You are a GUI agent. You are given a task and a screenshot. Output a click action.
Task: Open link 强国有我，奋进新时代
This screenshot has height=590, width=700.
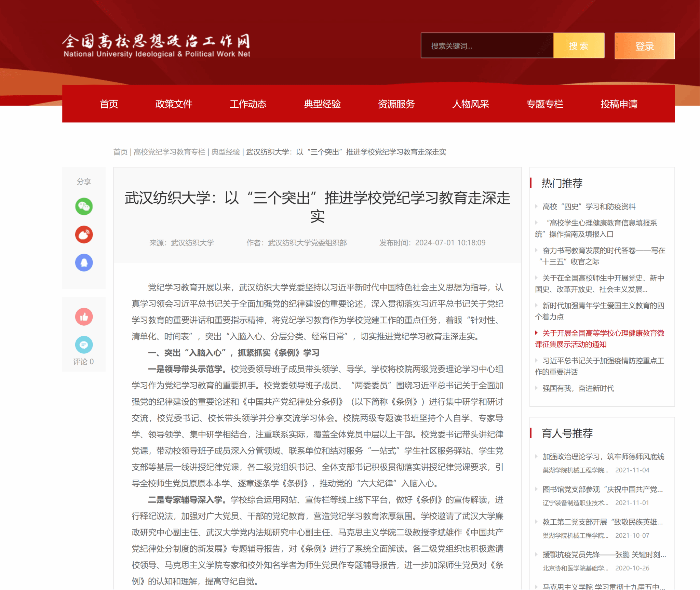click(x=578, y=388)
